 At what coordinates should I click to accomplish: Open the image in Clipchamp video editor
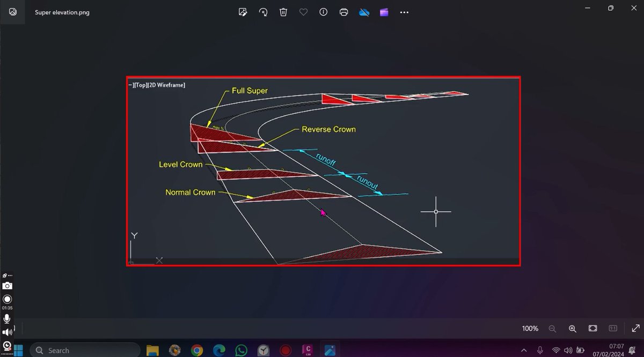384,12
